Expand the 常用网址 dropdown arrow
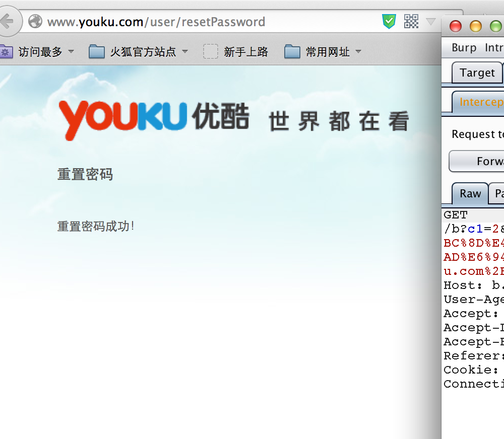 (358, 52)
